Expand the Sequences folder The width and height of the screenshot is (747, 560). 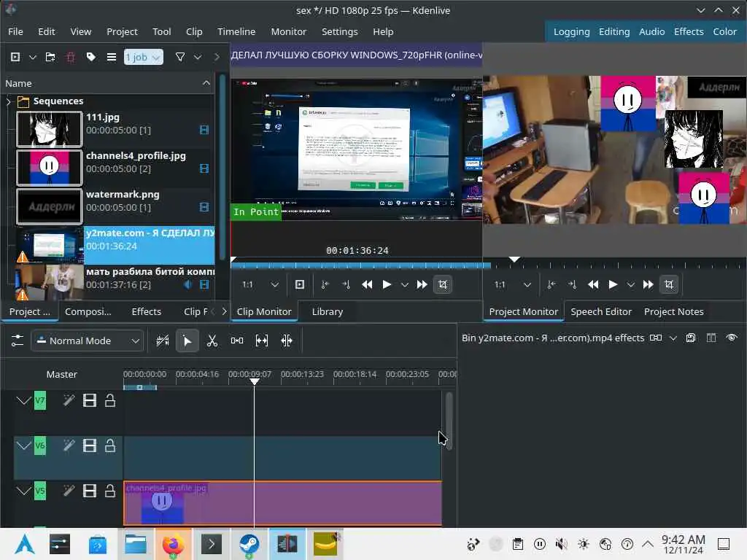(8, 101)
